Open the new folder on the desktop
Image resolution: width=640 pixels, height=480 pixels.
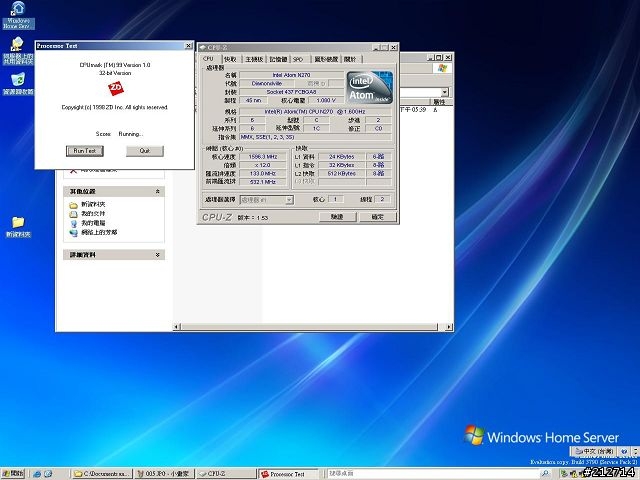point(18,222)
